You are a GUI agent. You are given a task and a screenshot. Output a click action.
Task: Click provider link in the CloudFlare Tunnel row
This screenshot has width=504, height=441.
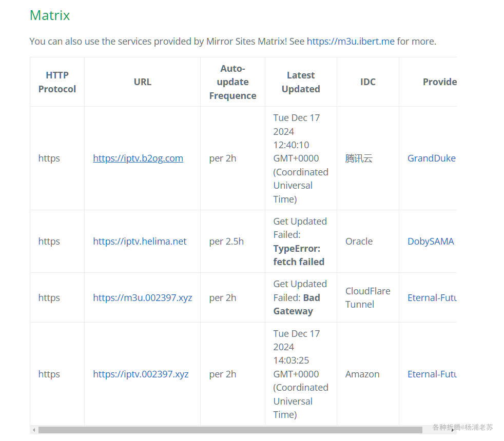432,298
